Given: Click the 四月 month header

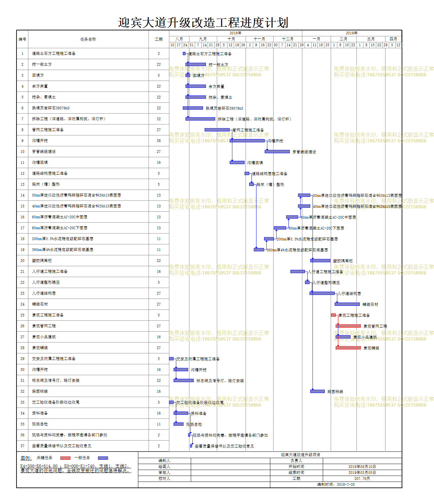Looking at the screenshot, I should pos(393,39).
